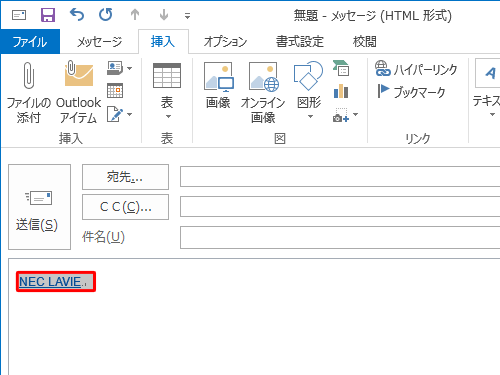Insert SmartArt from the ribbon

(341, 68)
